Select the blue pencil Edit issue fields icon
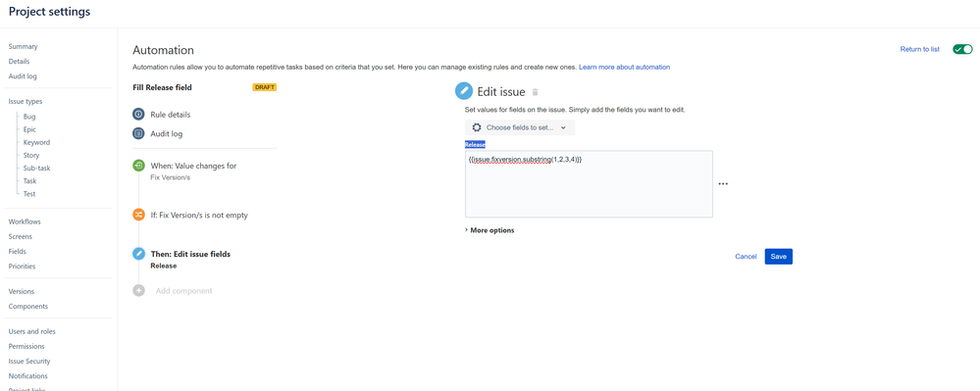Image resolution: width=980 pixels, height=391 pixels. point(138,254)
